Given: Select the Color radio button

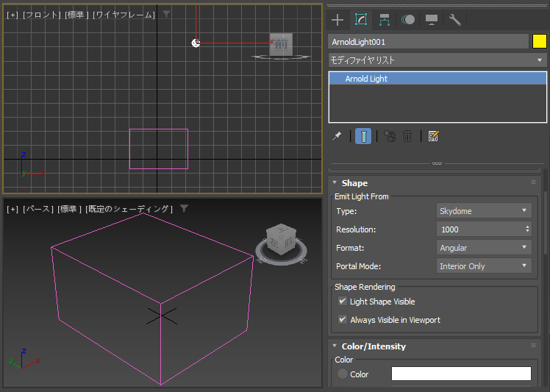Looking at the screenshot, I should tap(342, 374).
